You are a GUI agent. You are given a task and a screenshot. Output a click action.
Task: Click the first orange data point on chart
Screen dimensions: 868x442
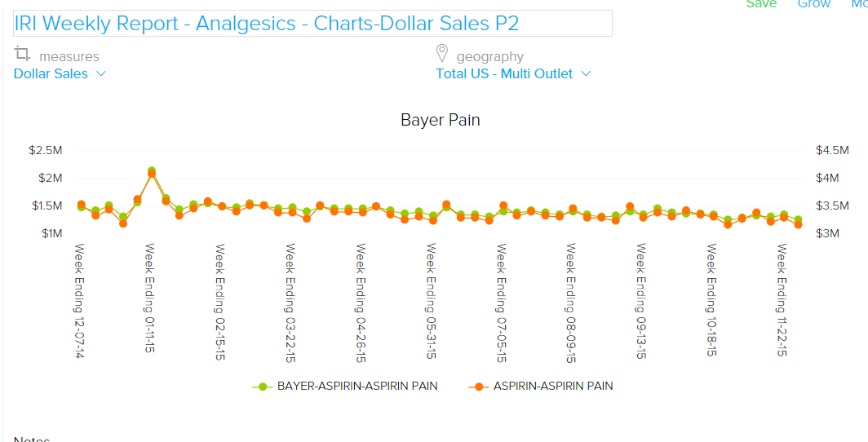coord(82,205)
